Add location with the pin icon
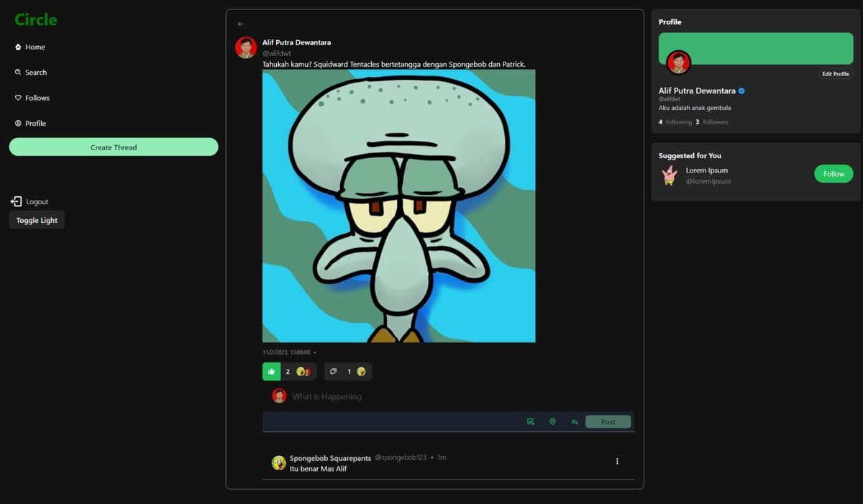Viewport: 863px width, 504px height. click(x=552, y=421)
